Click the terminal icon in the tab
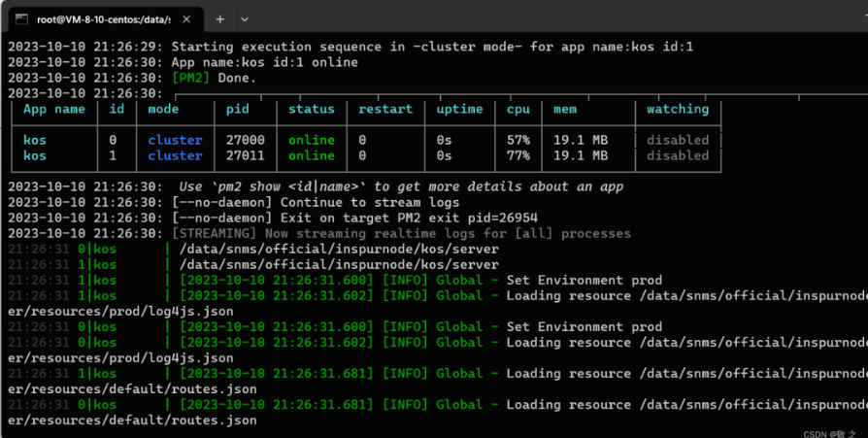 [x=20, y=18]
